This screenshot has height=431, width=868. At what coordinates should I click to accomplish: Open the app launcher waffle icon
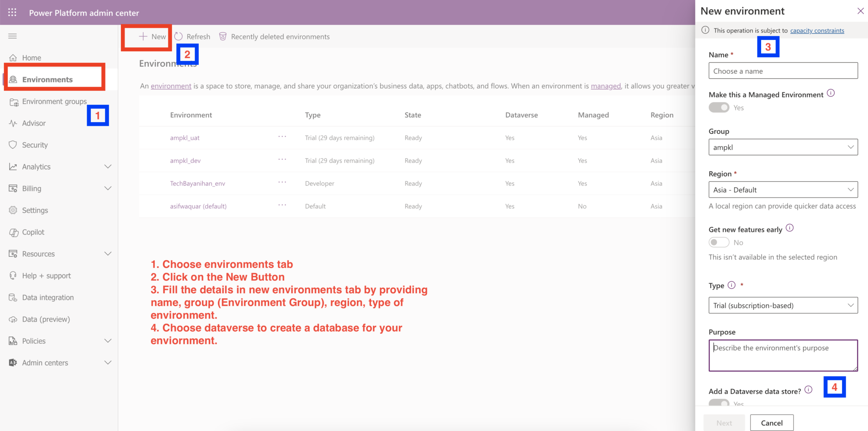click(x=12, y=12)
